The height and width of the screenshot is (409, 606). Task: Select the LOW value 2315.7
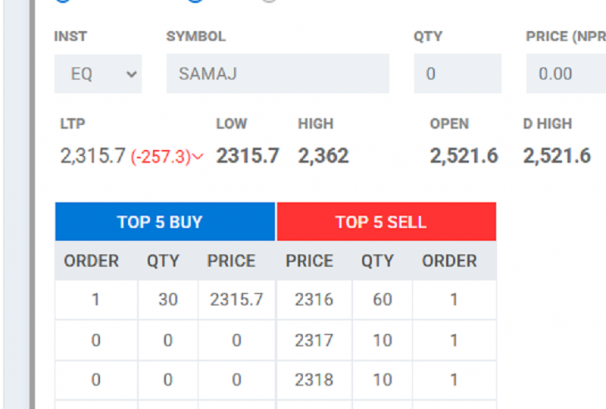point(248,156)
